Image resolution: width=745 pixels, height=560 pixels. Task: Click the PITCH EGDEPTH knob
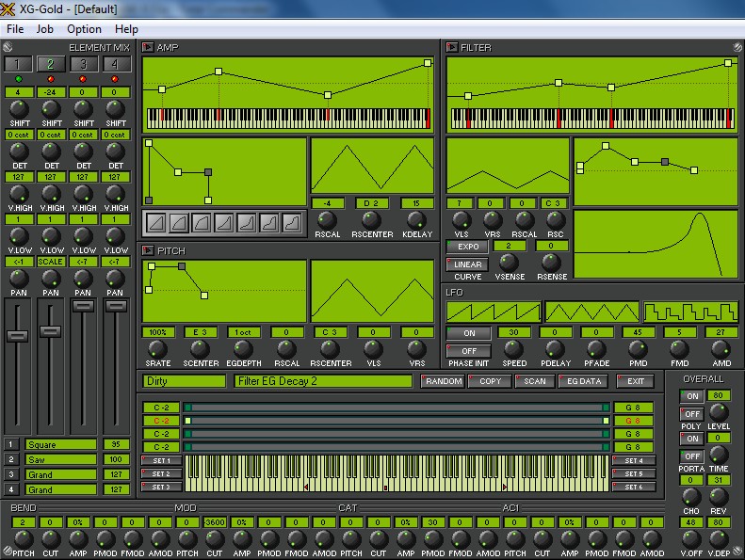point(243,349)
